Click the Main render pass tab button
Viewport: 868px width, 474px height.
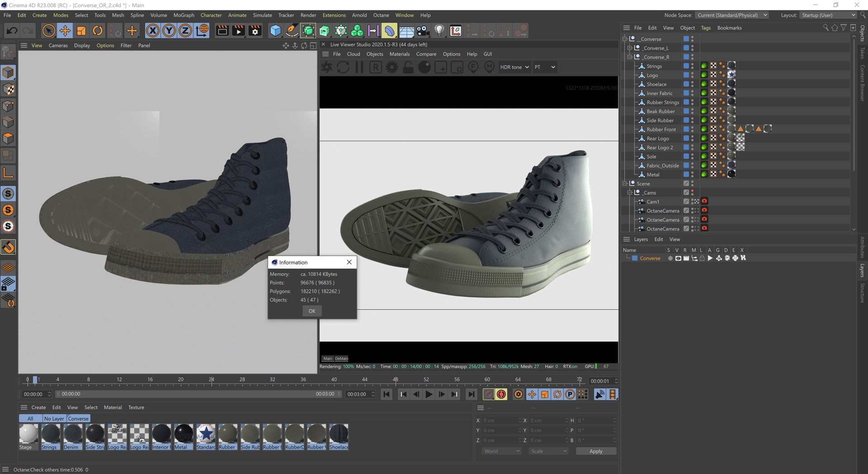[x=328, y=359]
